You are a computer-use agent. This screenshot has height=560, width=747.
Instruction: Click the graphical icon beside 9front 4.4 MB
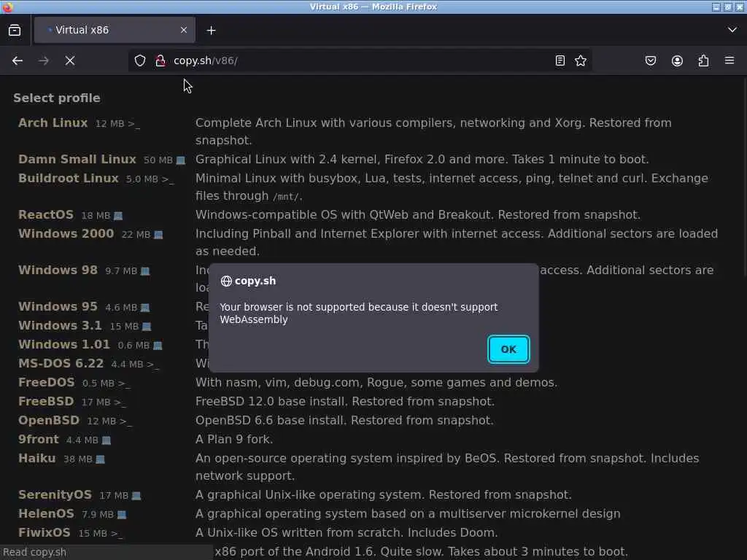point(107,440)
